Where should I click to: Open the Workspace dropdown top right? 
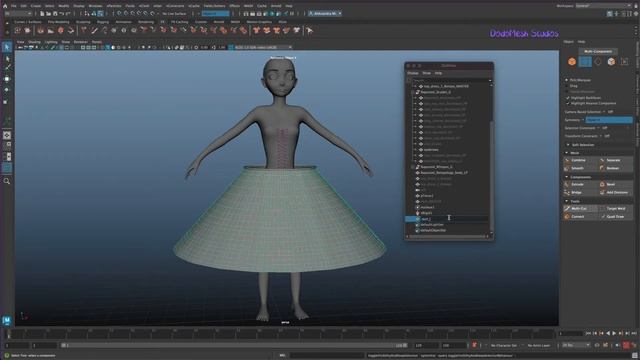pos(603,6)
